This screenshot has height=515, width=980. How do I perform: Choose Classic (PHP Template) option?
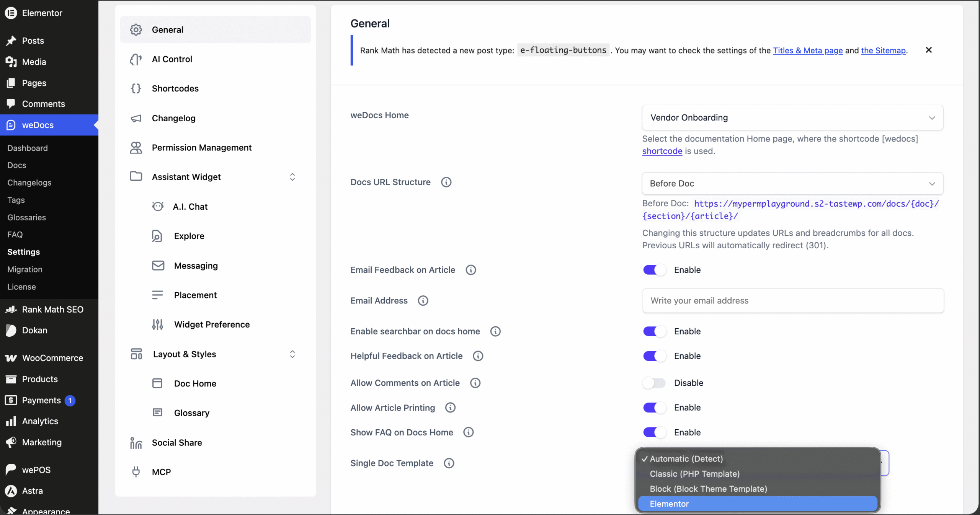[x=758, y=474]
